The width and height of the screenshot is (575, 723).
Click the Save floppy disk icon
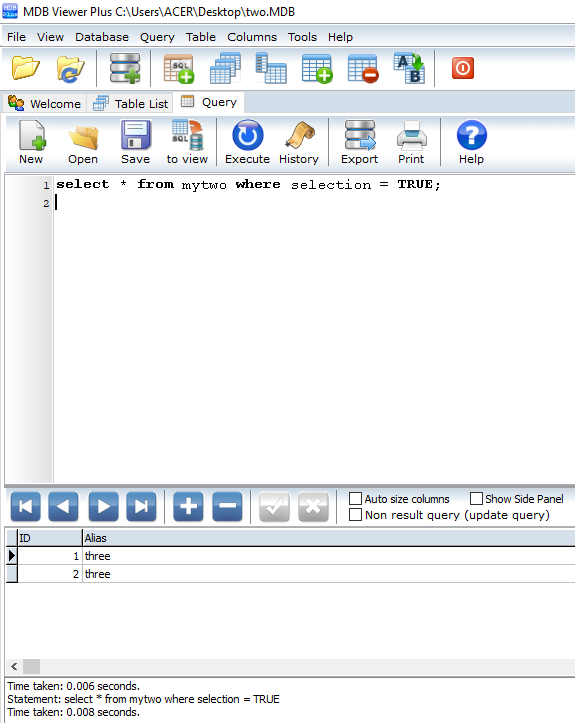(x=136, y=135)
